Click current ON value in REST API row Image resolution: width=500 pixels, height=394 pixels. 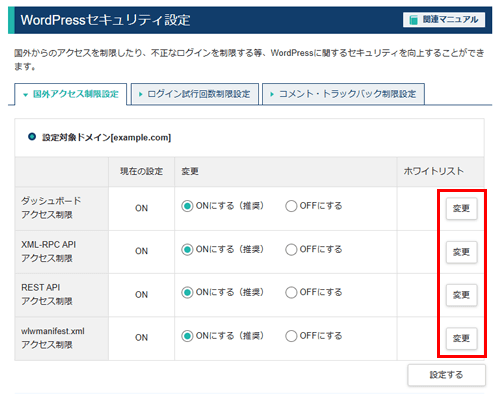click(x=141, y=295)
